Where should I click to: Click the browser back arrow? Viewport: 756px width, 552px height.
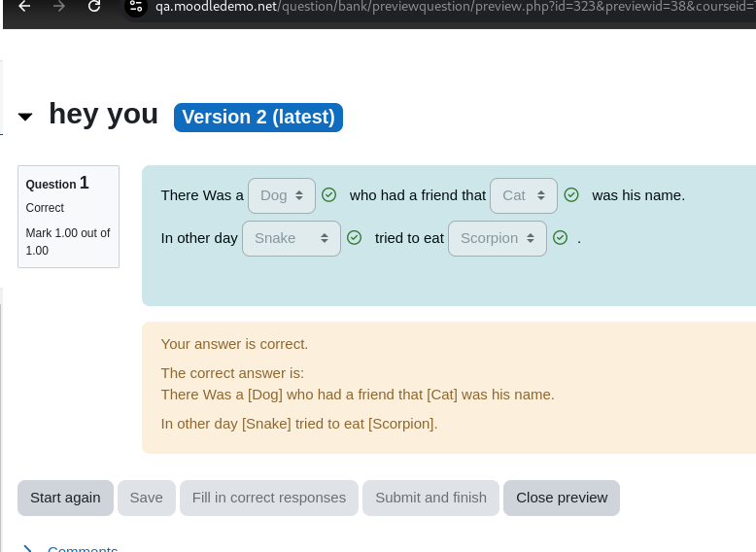point(24,6)
